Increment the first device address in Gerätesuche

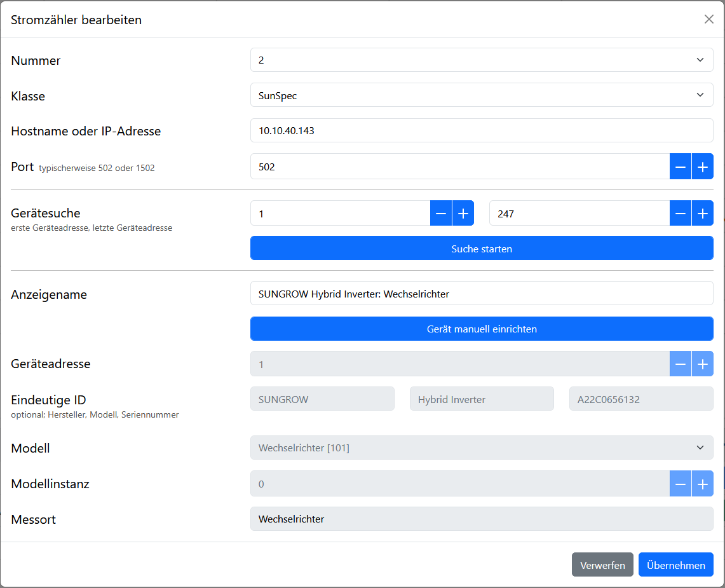[x=463, y=214]
